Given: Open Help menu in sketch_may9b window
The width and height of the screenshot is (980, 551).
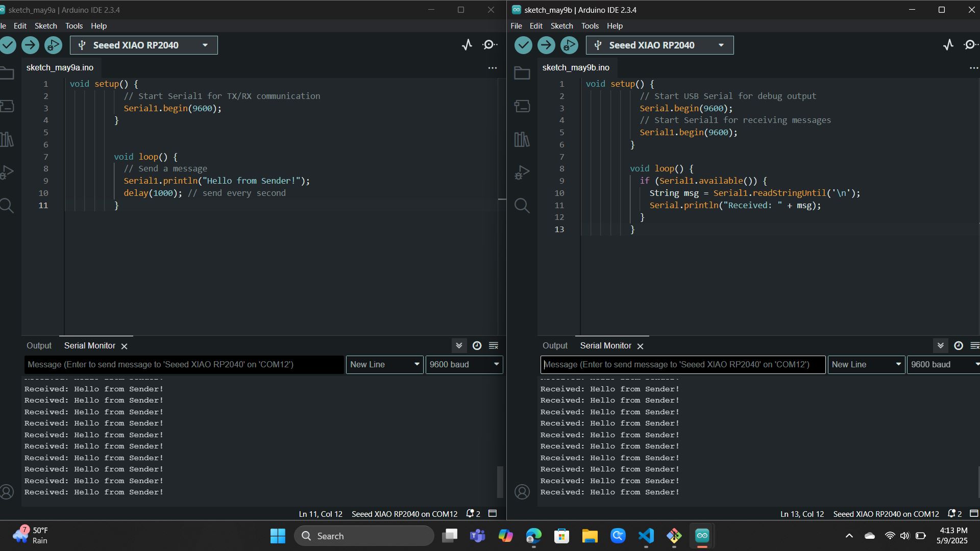Looking at the screenshot, I should (615, 26).
